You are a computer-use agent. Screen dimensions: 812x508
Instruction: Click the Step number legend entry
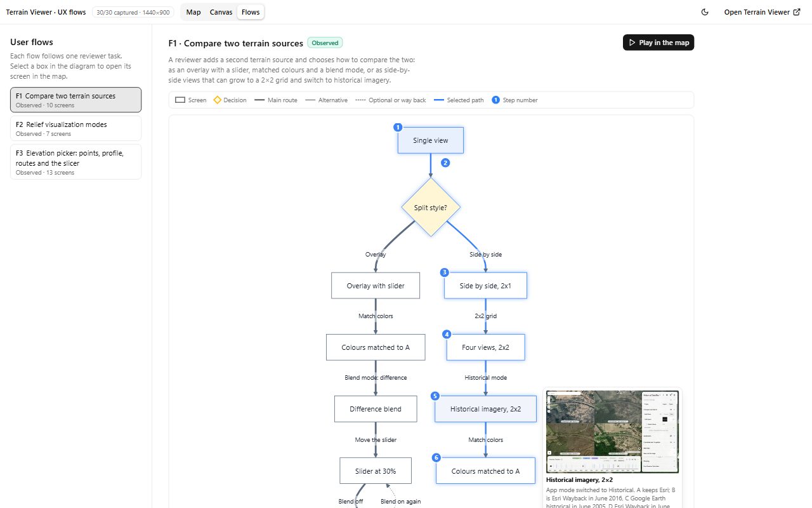[514, 100]
